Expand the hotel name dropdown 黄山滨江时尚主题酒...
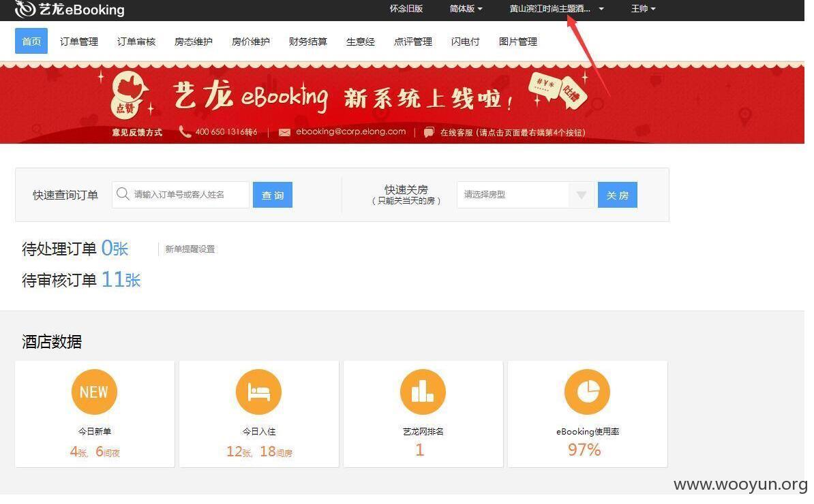The height and width of the screenshot is (504, 814). tap(556, 9)
